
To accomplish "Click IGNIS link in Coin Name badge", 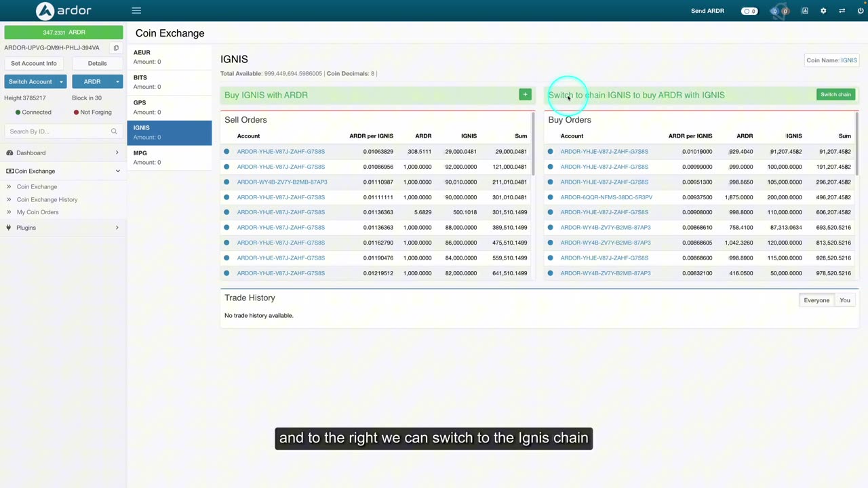I will 849,60.
